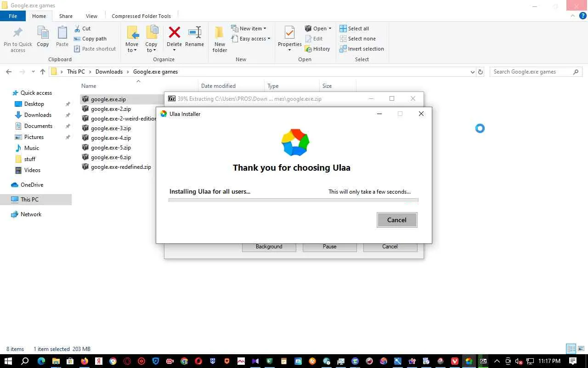Screen dimensions: 588x368
Task: Show hidden system tray icons
Action: tap(497, 361)
